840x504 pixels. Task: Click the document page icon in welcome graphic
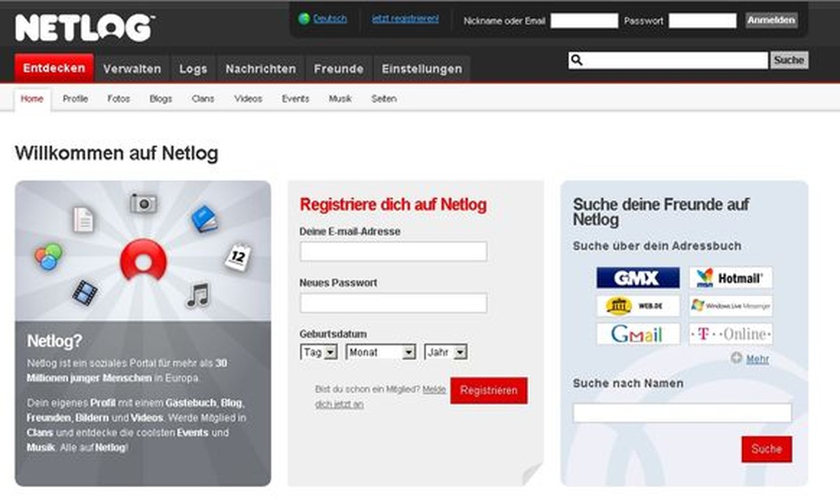point(83,220)
